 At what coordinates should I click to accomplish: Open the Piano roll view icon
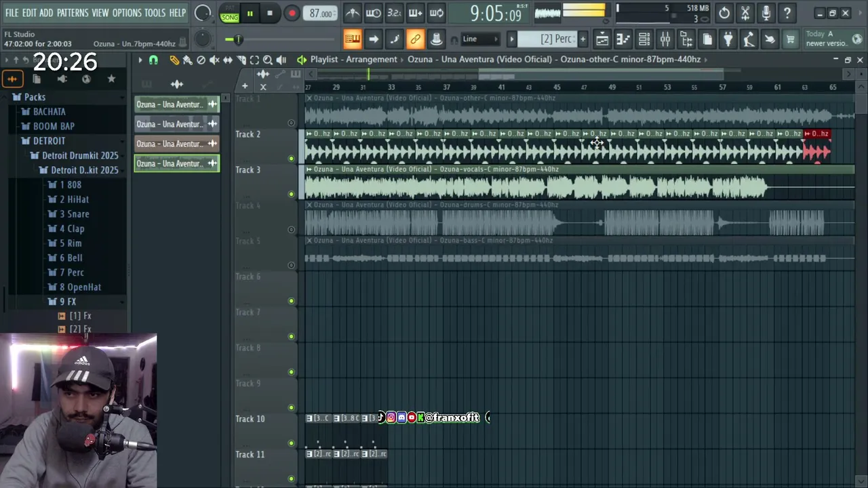pos(623,39)
